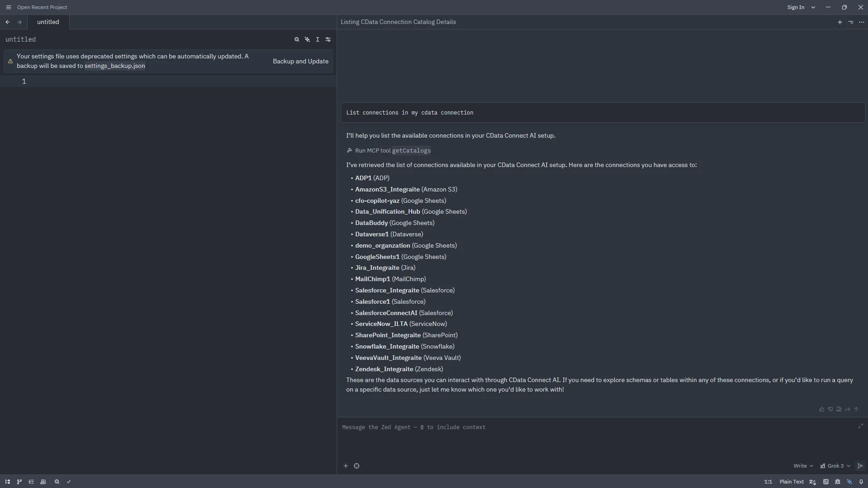The height and width of the screenshot is (488, 868).
Task: Expand the Write profile dropdown
Action: [x=803, y=466]
